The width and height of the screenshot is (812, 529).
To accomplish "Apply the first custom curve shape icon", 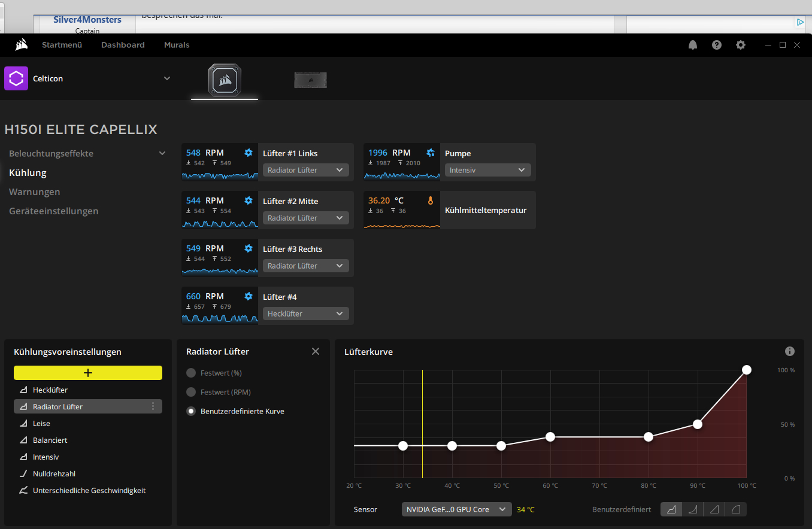I will coord(671,509).
